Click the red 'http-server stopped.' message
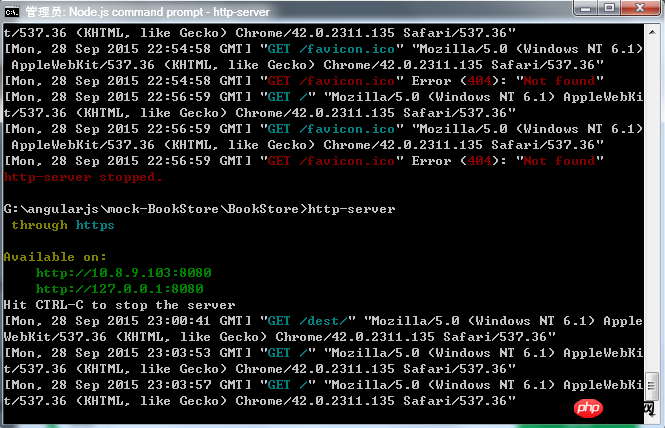The image size is (665, 428). (83, 177)
